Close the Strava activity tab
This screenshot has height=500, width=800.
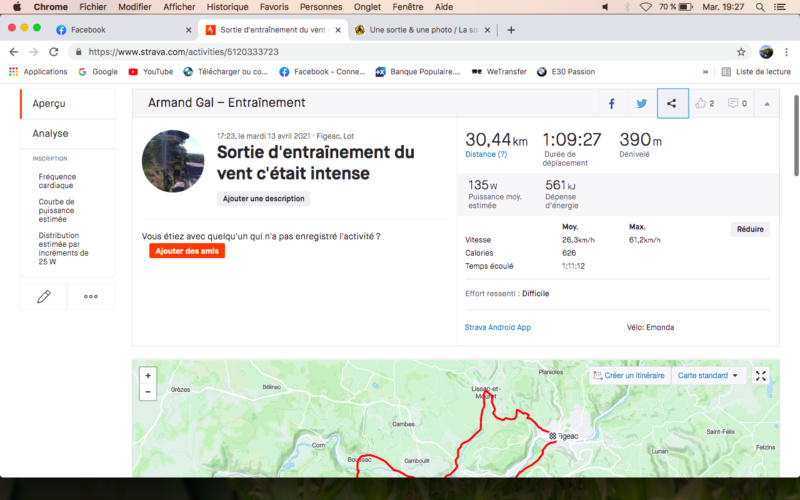[338, 30]
